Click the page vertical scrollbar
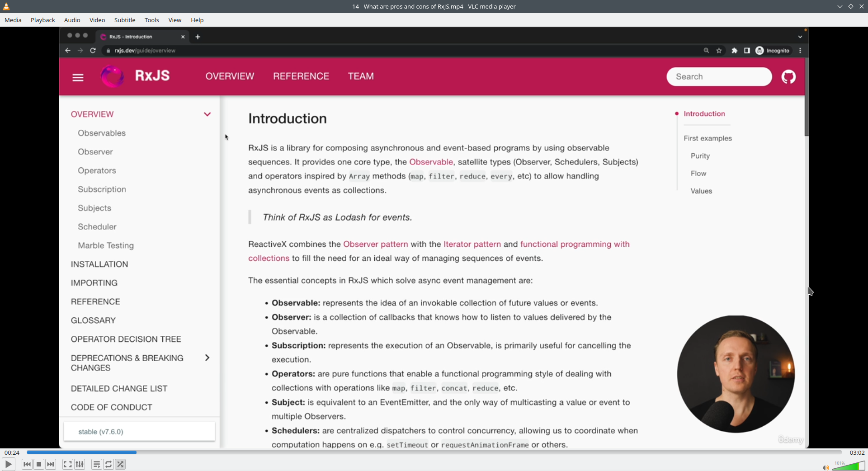The image size is (868, 471). tap(807, 97)
